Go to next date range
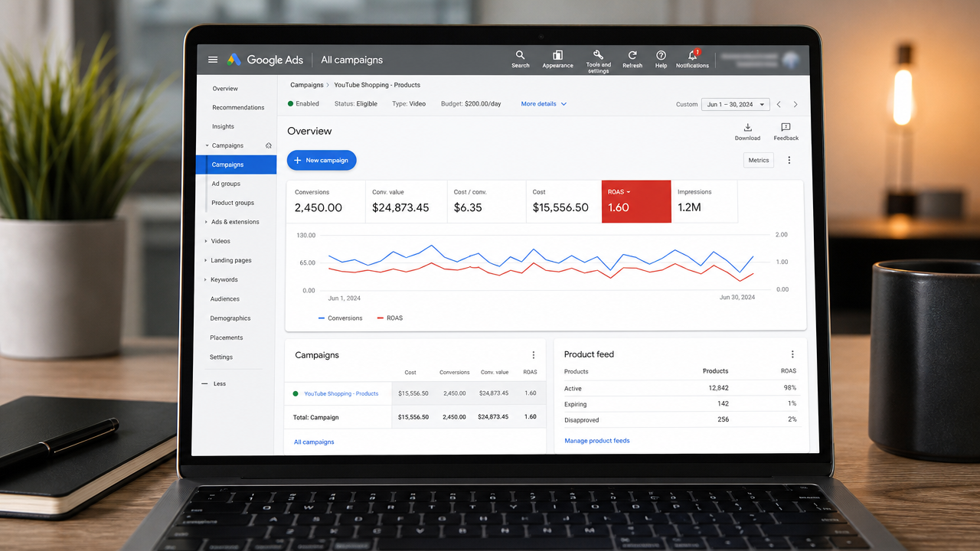 (795, 104)
